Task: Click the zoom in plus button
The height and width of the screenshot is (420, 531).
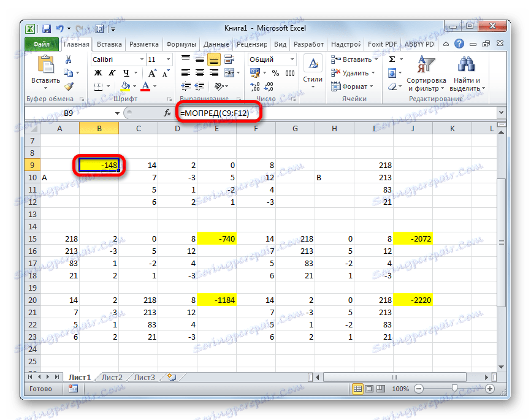Action: pyautogui.click(x=490, y=389)
